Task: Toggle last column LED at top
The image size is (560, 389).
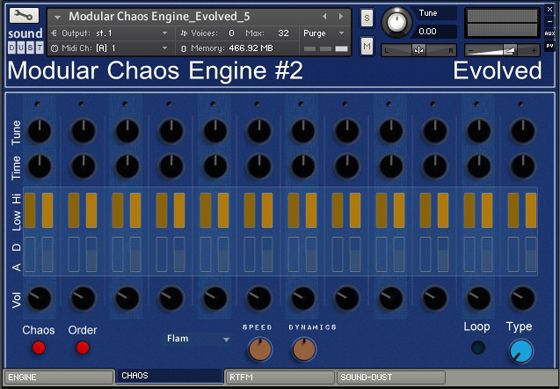Action: 521,105
